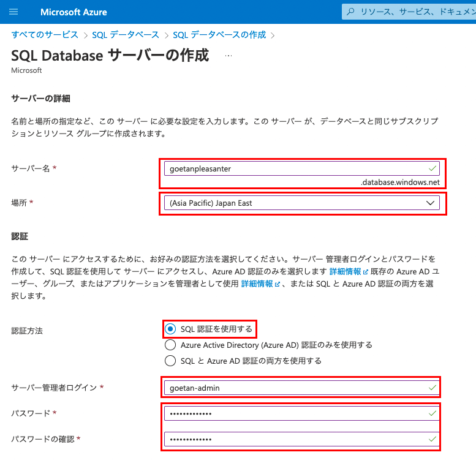This screenshot has height=474, width=476.
Task: Click the Microsoft Azure home title
Action: (x=74, y=12)
